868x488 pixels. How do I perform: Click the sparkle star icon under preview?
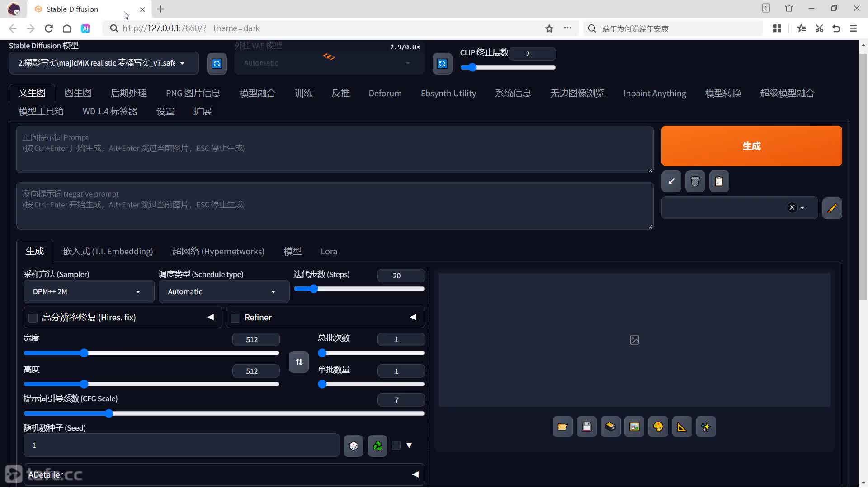[706, 427]
